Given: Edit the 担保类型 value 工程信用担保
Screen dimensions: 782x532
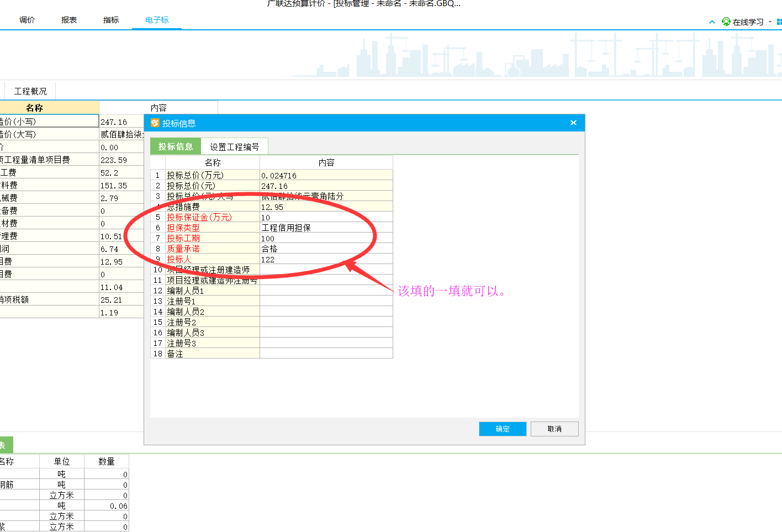Looking at the screenshot, I should point(326,228).
